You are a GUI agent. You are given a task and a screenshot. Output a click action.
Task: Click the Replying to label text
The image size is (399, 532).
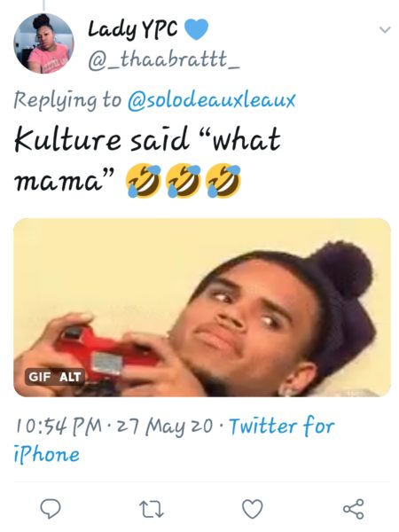[x=67, y=100]
